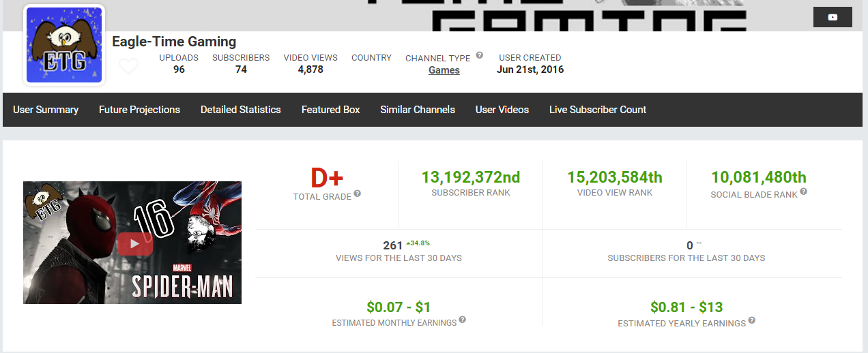Click the 0 subscribers last 30 days value
This screenshot has height=353, width=868.
click(690, 245)
